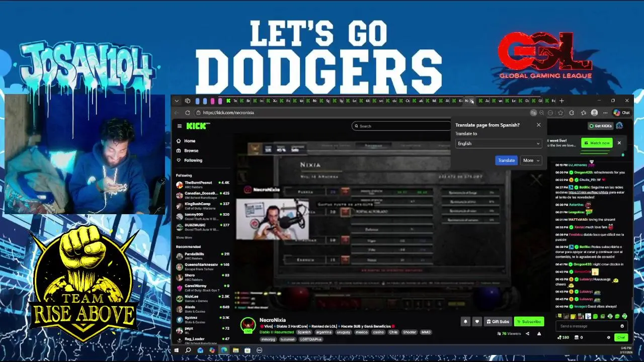This screenshot has height=362, width=644.
Task: Select the argentina tag
Action: pyautogui.click(x=324, y=332)
